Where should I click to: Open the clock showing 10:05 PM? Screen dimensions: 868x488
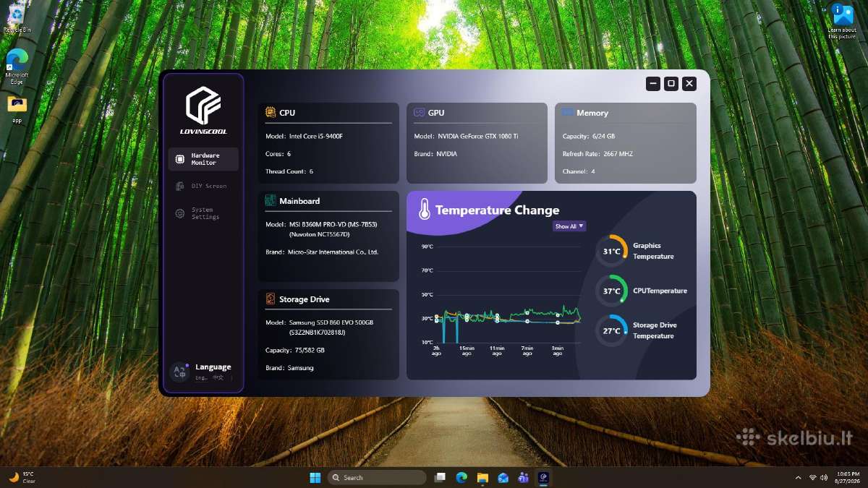[847, 477]
